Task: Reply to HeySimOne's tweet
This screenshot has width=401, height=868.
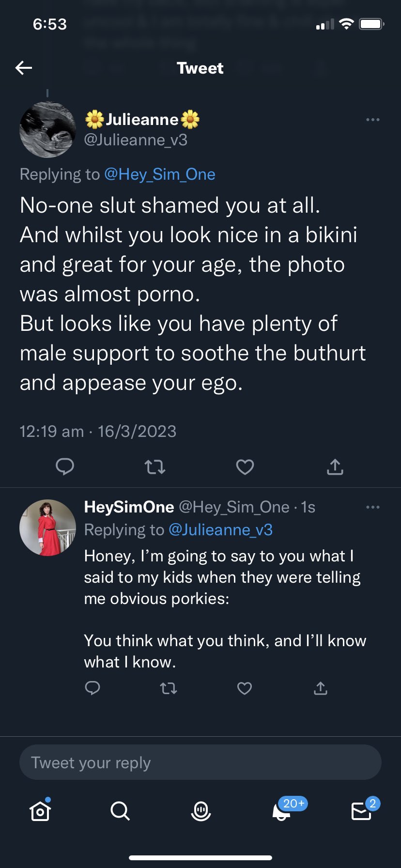Action: coord(93,688)
